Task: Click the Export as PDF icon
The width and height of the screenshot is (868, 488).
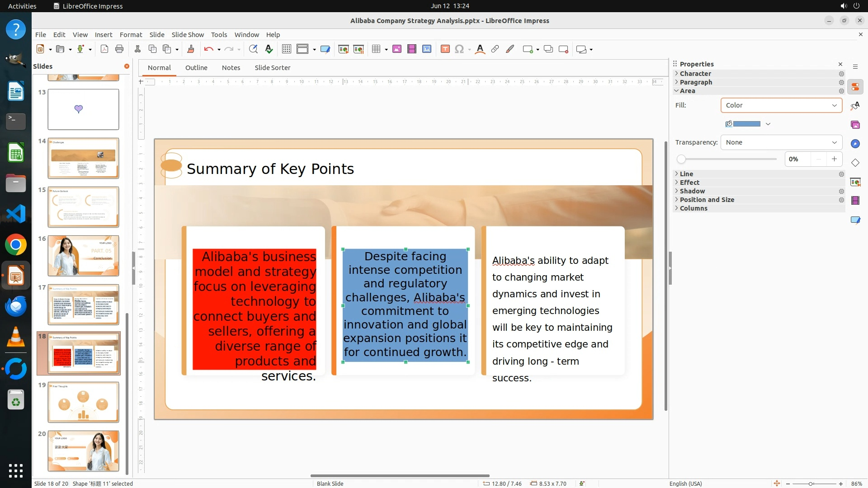Action: click(x=104, y=49)
